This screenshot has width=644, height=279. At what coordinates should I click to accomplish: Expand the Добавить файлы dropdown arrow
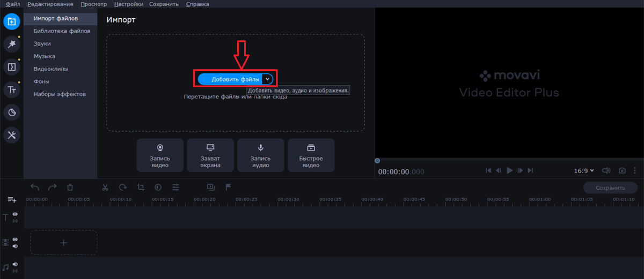268,79
